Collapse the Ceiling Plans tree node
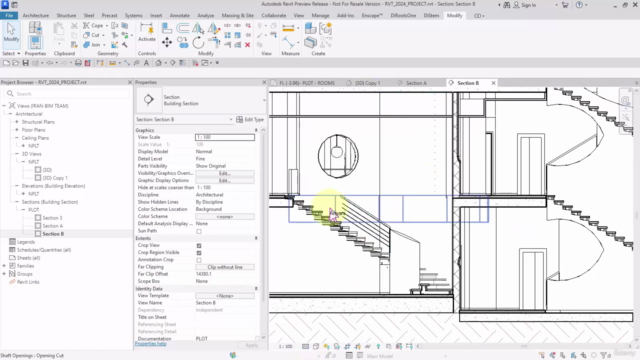The height and width of the screenshot is (360, 640). (17, 138)
